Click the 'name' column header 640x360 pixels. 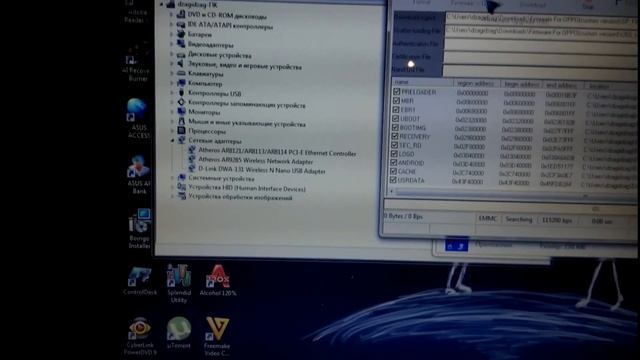coord(422,82)
